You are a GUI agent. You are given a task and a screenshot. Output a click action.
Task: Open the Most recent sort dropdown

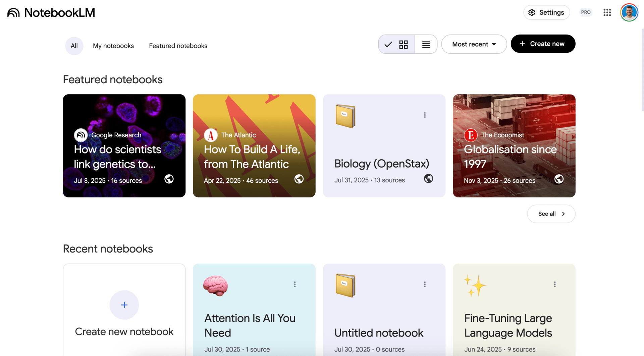point(474,44)
